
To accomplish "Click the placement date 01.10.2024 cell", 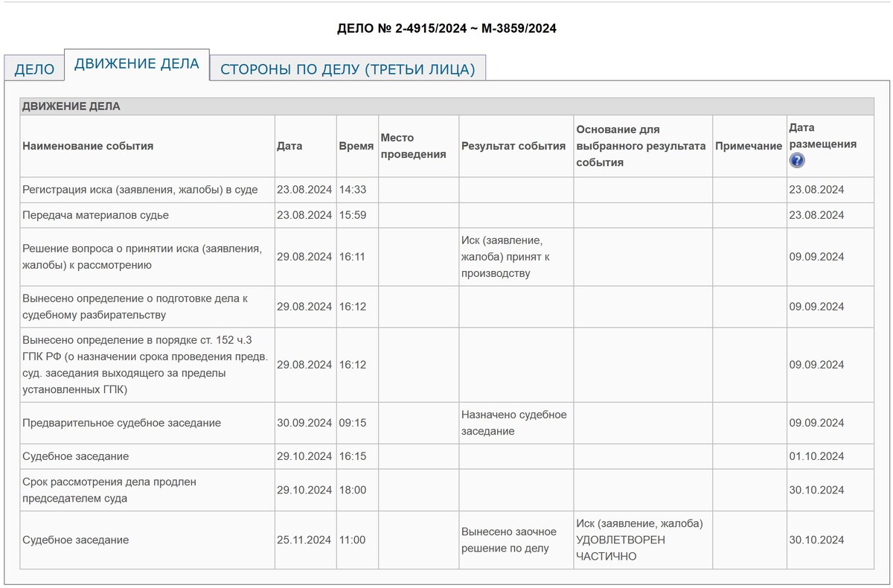I will [830, 456].
